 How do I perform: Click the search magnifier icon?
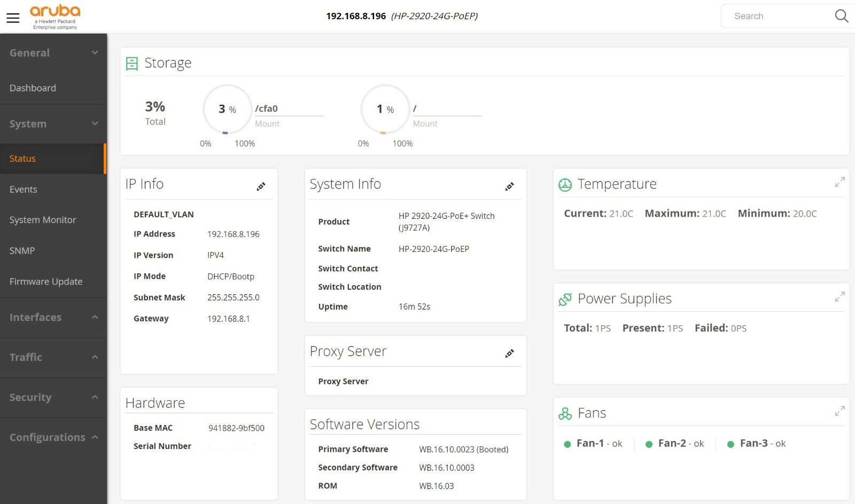(841, 16)
